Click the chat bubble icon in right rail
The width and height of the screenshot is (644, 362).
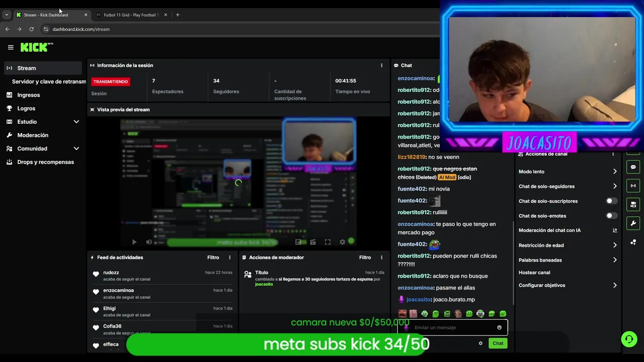[x=633, y=167]
